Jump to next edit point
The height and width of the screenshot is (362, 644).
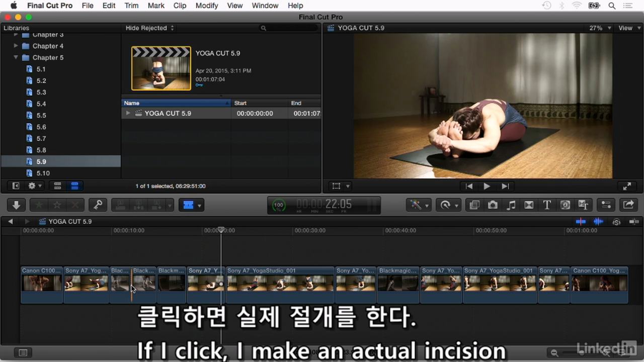(505, 186)
